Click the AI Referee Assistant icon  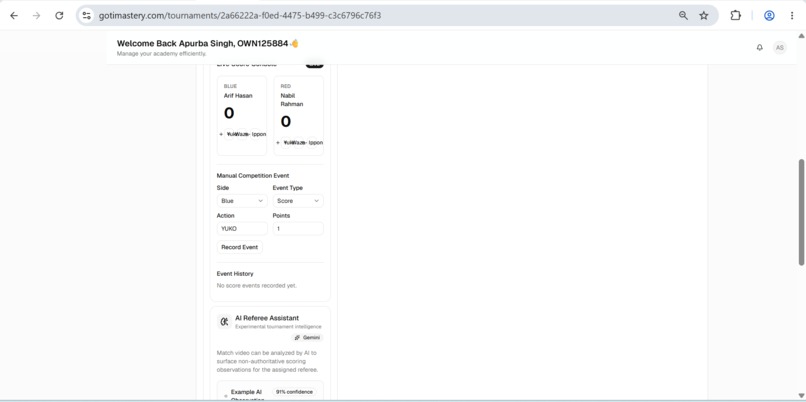224,322
